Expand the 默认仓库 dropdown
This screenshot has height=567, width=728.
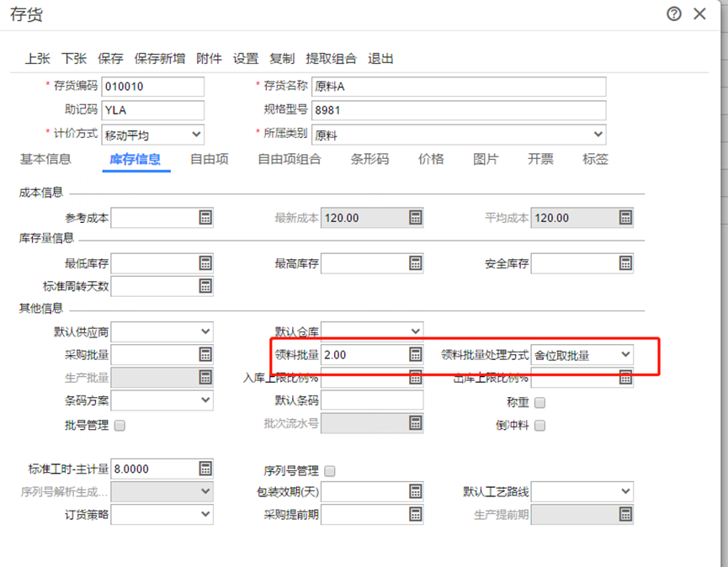[x=372, y=331]
